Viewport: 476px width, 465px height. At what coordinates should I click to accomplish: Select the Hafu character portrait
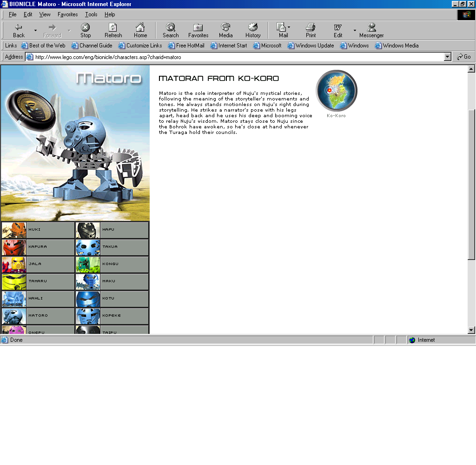point(88,230)
